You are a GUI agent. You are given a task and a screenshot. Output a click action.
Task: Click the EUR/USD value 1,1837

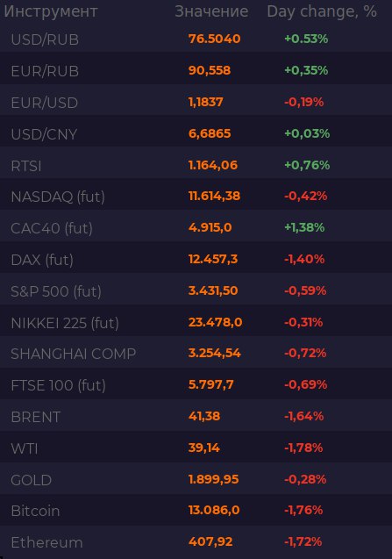pyautogui.click(x=205, y=103)
